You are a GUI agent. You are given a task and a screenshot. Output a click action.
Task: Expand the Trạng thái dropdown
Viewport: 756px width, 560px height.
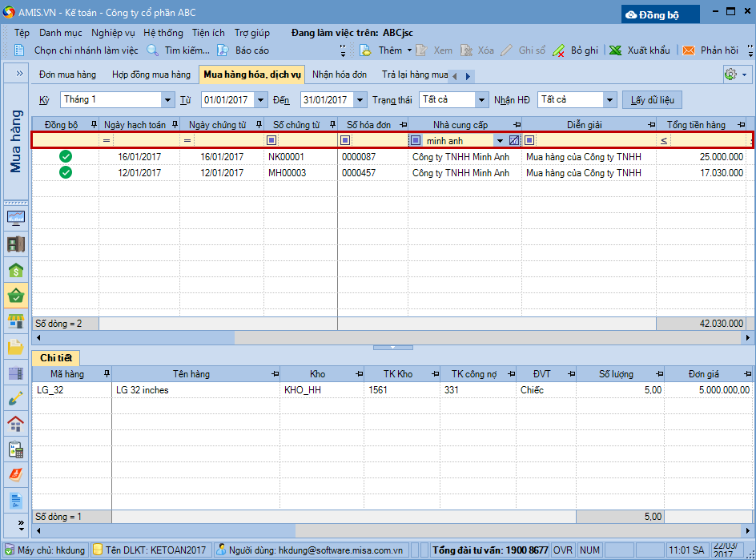[x=481, y=100]
